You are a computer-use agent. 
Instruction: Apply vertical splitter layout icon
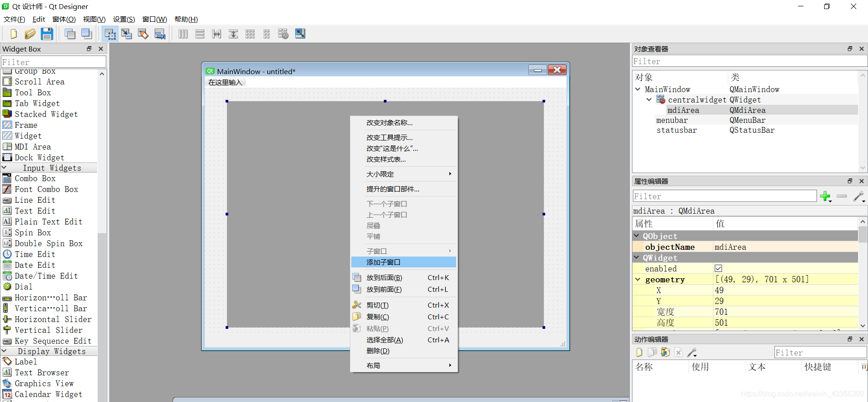coord(233,34)
